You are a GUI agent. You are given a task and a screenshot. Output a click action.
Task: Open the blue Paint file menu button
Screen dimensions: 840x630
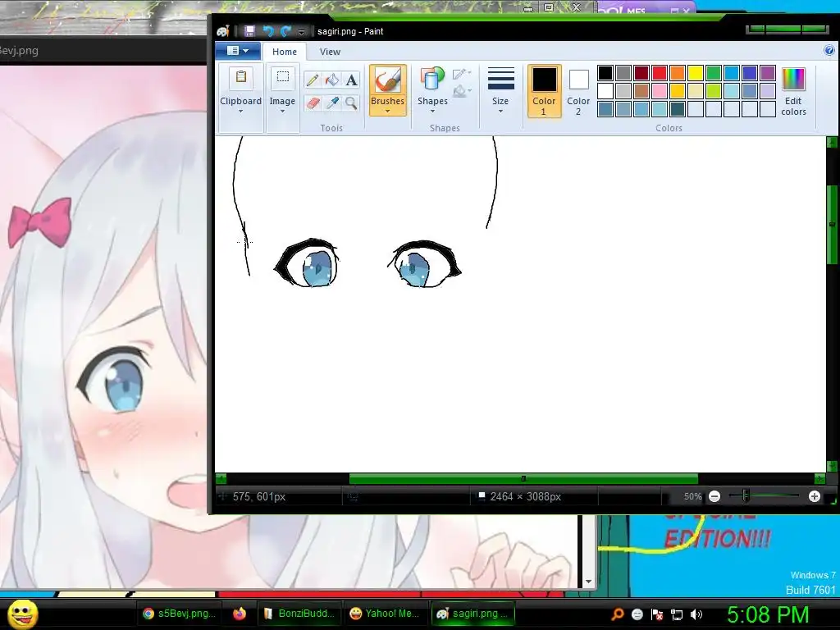(238, 51)
